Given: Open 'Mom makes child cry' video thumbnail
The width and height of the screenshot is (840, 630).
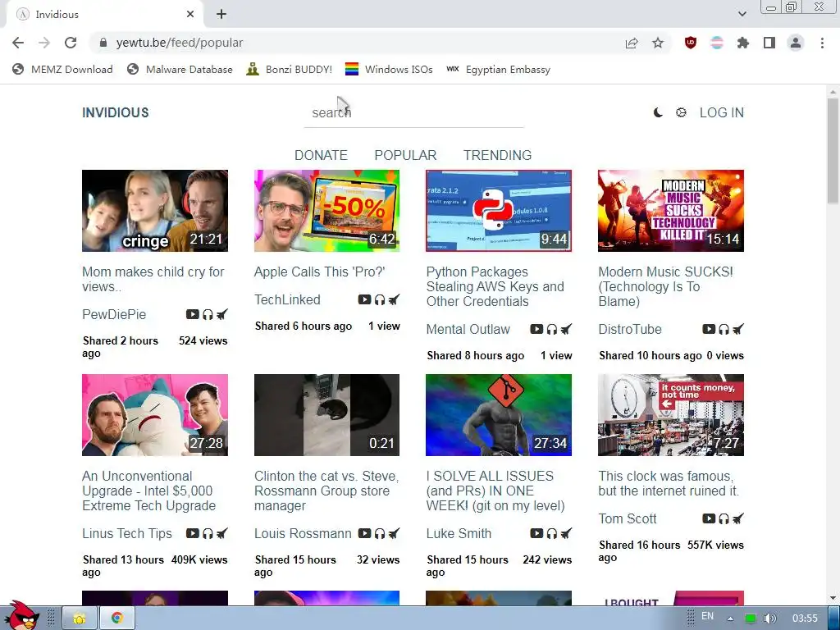Looking at the screenshot, I should [155, 211].
